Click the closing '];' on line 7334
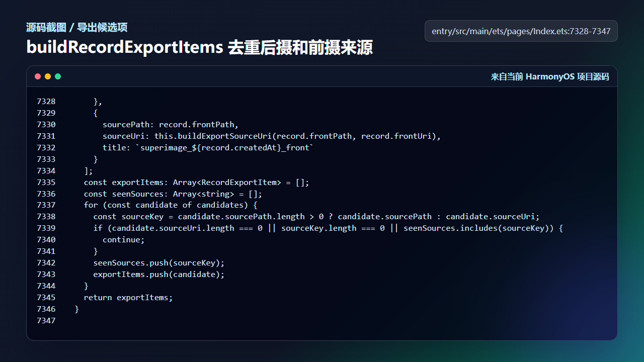Screen dimensions: 644x362 click(x=89, y=171)
